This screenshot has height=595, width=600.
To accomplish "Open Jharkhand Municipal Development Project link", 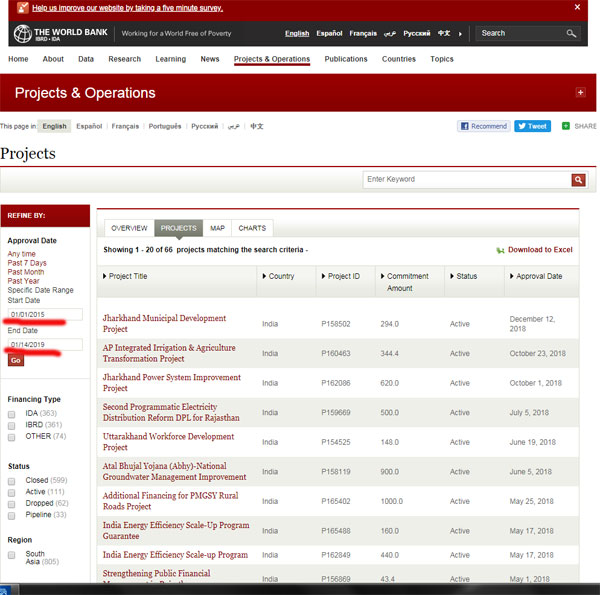I will pyautogui.click(x=164, y=324).
